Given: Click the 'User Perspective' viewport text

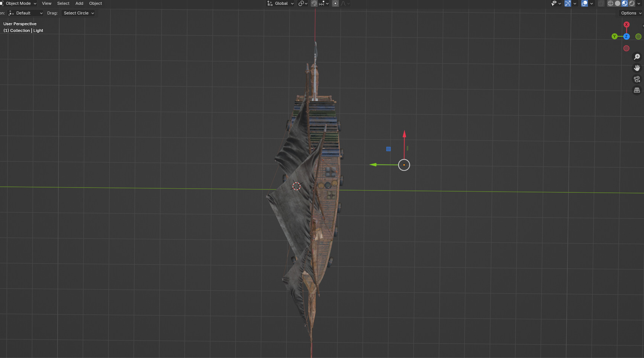Looking at the screenshot, I should (x=20, y=24).
